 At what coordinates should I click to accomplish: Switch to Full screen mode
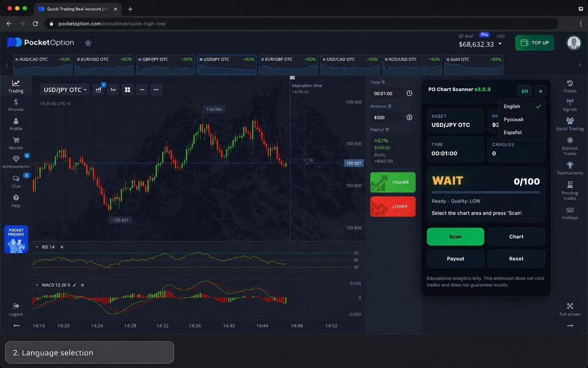570,310
